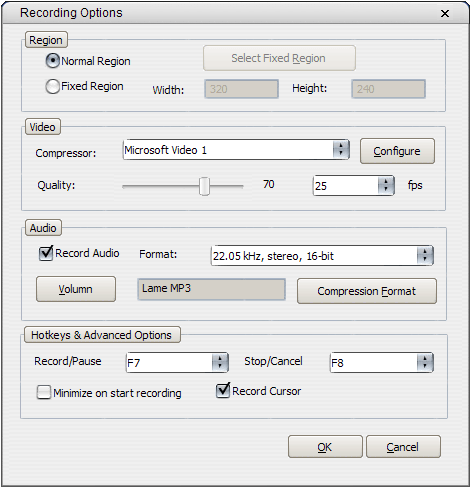The height and width of the screenshot is (487, 470).
Task: Toggle the Record Cursor checkbox
Action: click(x=223, y=390)
